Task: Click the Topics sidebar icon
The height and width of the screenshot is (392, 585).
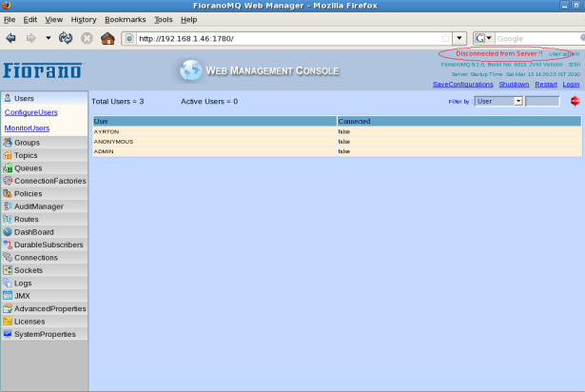Action: click(x=8, y=155)
